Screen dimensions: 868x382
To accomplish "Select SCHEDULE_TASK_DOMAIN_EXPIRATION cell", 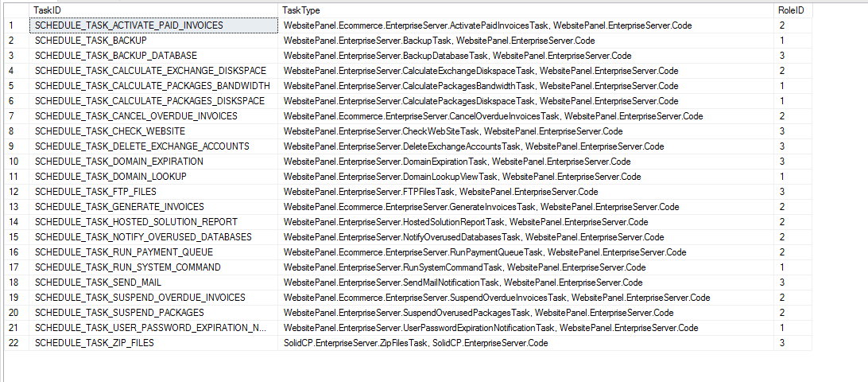I will tap(153, 162).
